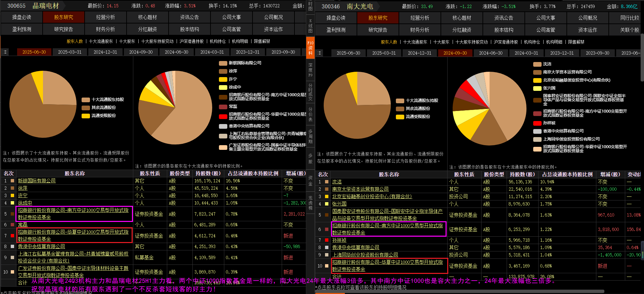Screen dimensions: 644x294
Task: Select right 限售解禁 sub-tab
Action: (576, 42)
